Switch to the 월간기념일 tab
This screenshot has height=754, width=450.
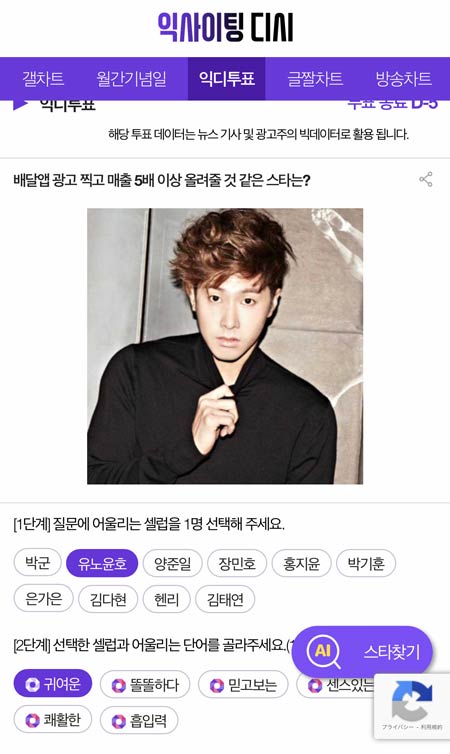click(131, 79)
